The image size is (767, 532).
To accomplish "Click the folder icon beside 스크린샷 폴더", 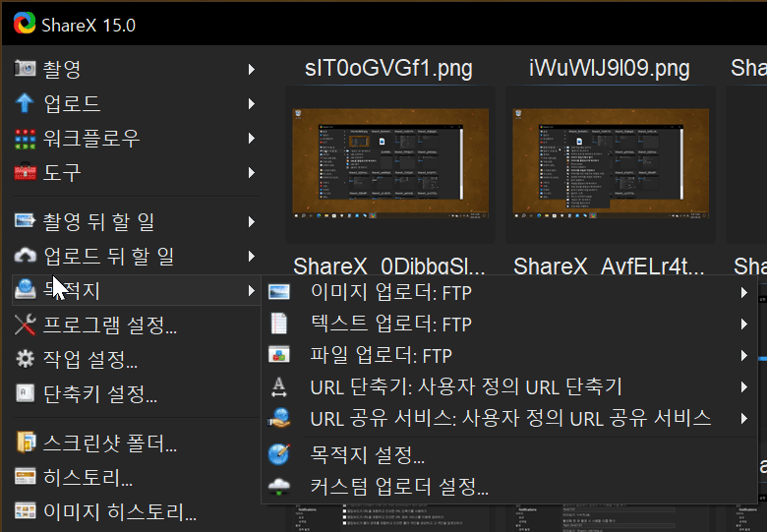I will tap(26, 443).
